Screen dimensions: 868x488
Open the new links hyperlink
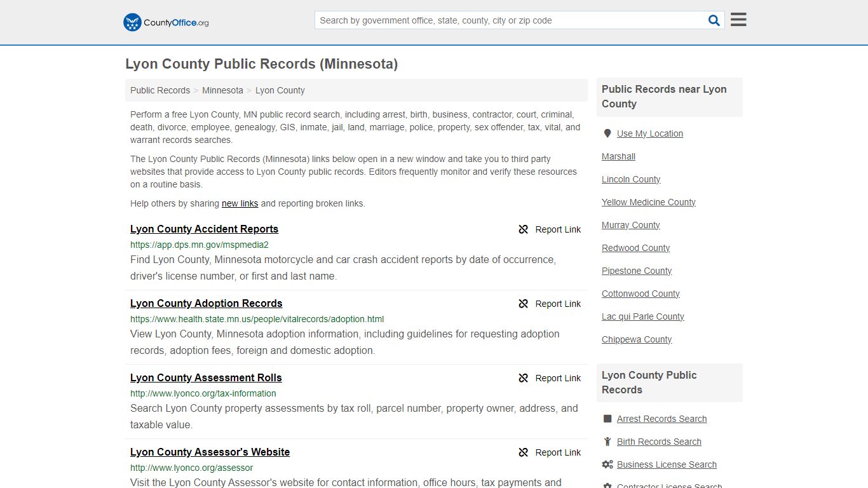pos(240,203)
